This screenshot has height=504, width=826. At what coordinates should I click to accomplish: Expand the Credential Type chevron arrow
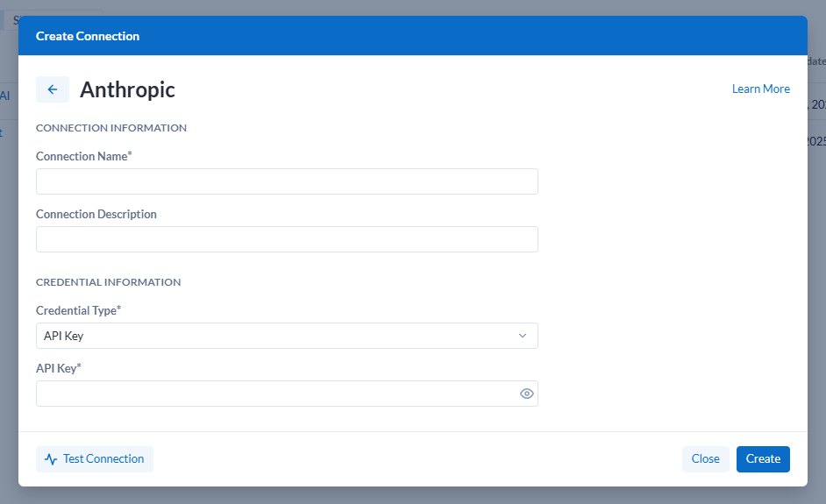(x=523, y=336)
